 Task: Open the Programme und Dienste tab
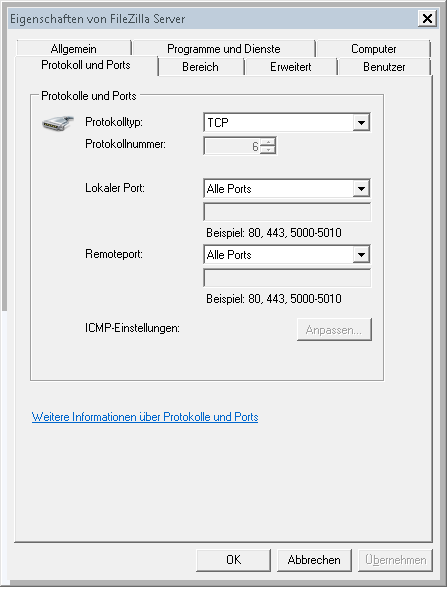pos(224,49)
